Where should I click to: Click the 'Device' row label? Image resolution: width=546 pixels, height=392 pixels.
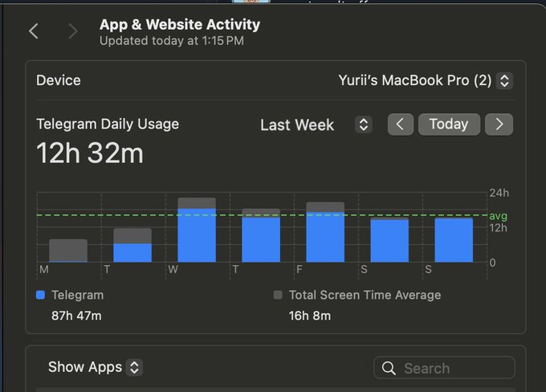tap(59, 80)
